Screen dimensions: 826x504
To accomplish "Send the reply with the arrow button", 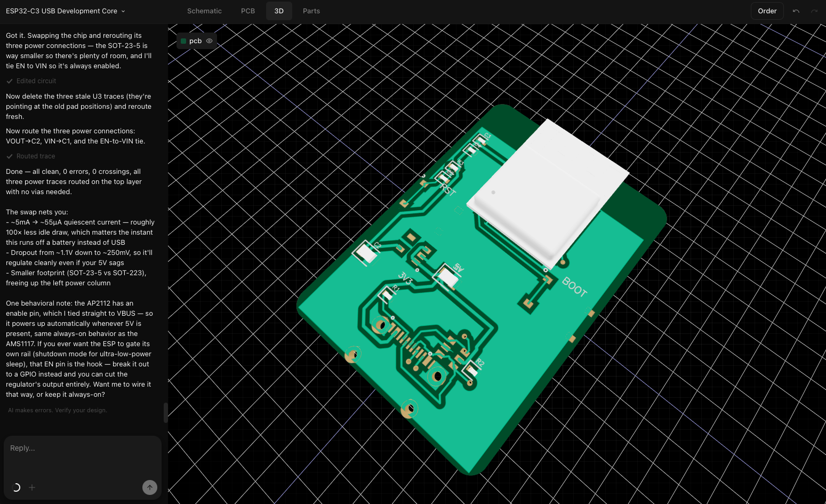I will (150, 487).
